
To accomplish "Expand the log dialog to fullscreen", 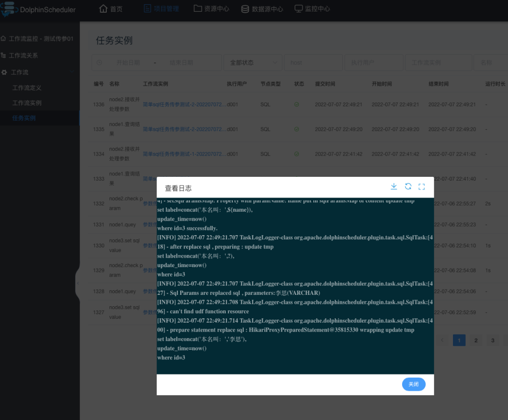I will (x=421, y=186).
